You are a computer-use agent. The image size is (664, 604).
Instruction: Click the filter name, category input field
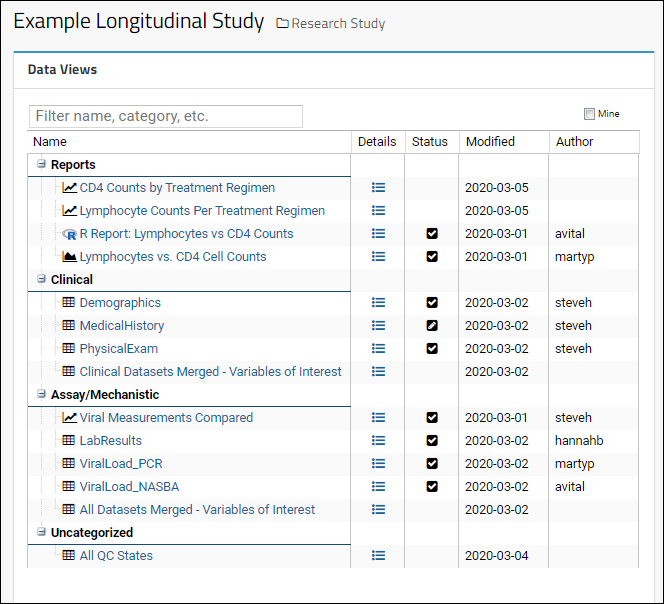tap(166, 116)
